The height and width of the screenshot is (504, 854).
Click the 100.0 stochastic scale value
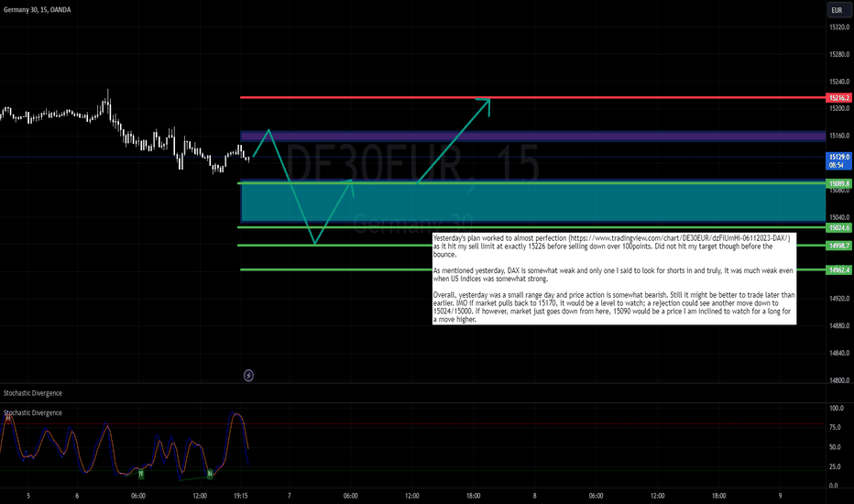[x=836, y=408]
